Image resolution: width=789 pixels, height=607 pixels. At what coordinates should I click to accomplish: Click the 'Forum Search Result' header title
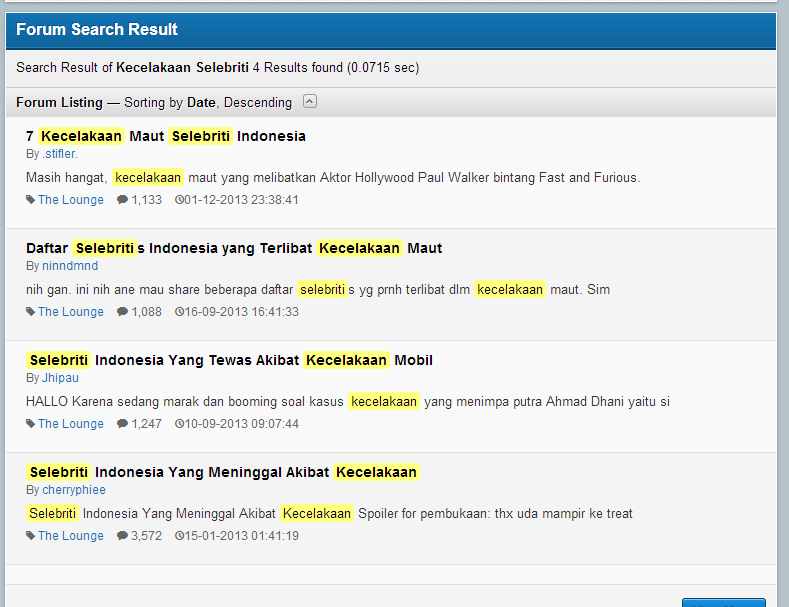click(97, 29)
